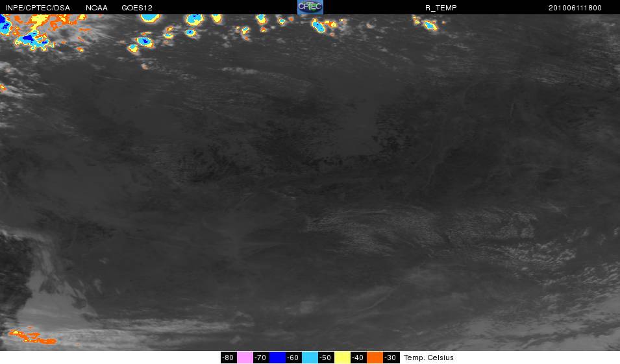Viewport: 620px width, 364px height.
Task: Click the CPTEC logo in the header
Action: (x=310, y=7)
